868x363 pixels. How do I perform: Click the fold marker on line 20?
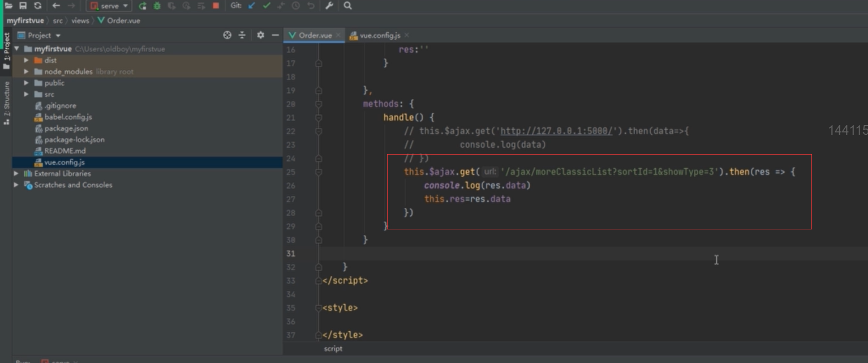(319, 104)
